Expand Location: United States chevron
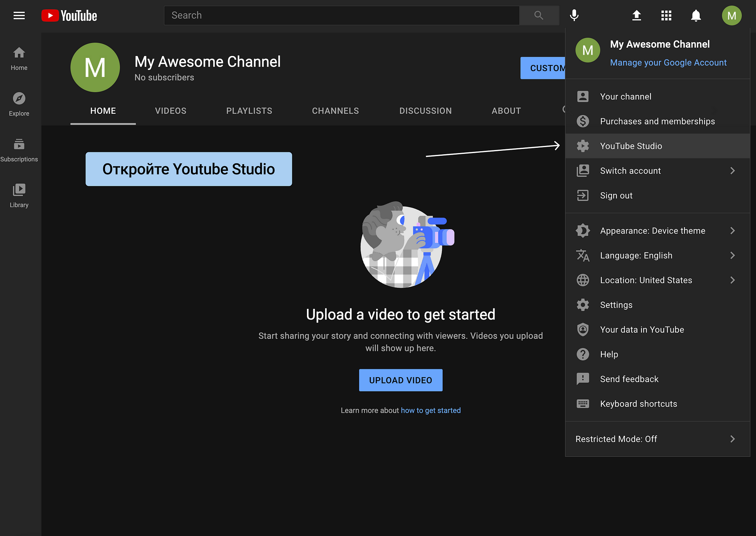This screenshot has height=536, width=756. click(x=733, y=280)
